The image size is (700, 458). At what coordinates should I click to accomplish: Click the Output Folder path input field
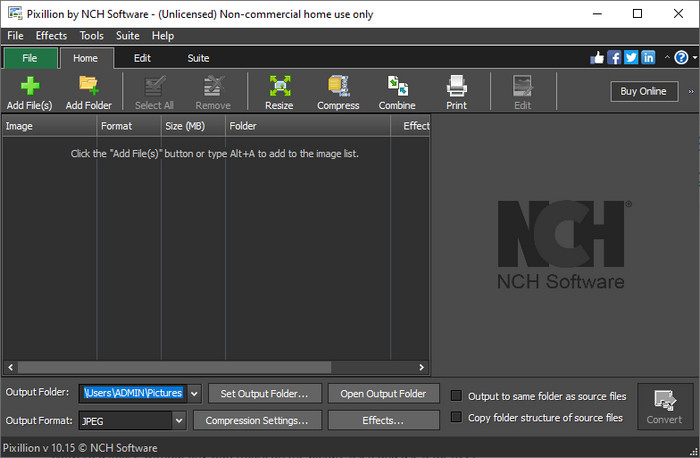pyautogui.click(x=133, y=393)
